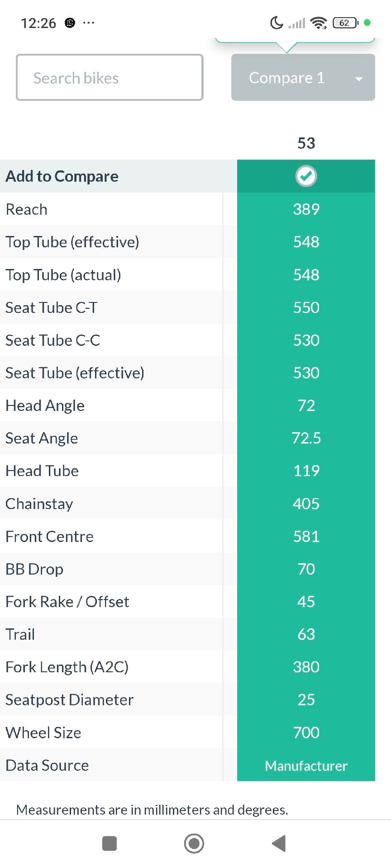Tap the battery level indicator
The width and height of the screenshot is (391, 868).
pyautogui.click(x=345, y=23)
